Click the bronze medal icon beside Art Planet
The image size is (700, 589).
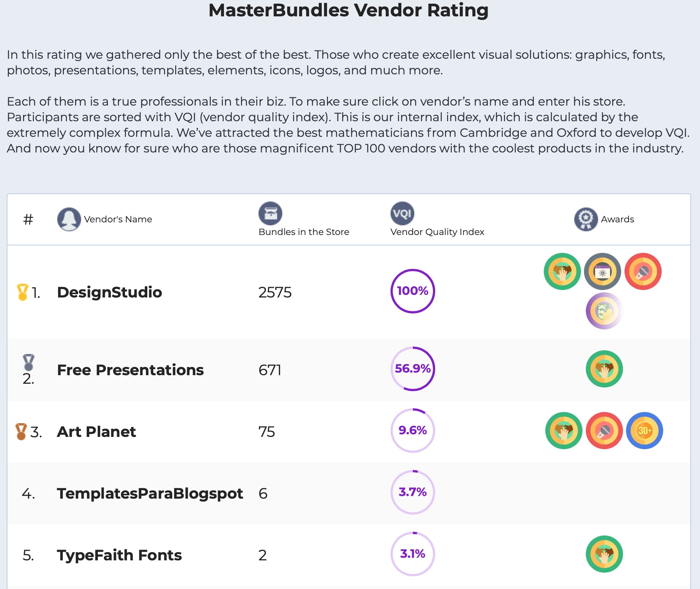pos(21,431)
